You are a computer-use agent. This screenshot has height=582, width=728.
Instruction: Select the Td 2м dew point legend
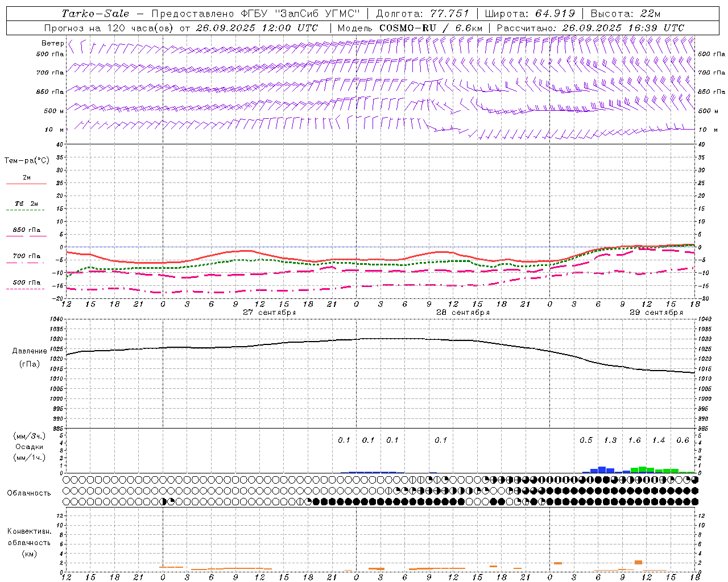(x=26, y=204)
